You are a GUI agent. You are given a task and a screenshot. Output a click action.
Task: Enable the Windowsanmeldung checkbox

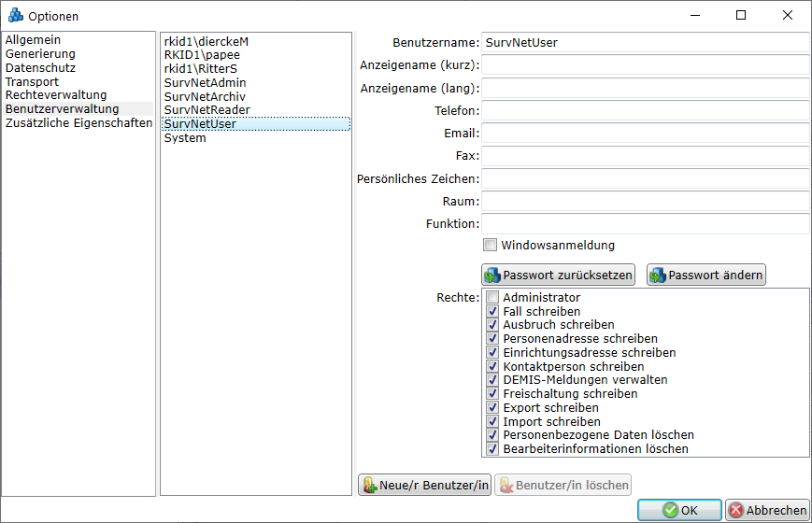pos(490,246)
